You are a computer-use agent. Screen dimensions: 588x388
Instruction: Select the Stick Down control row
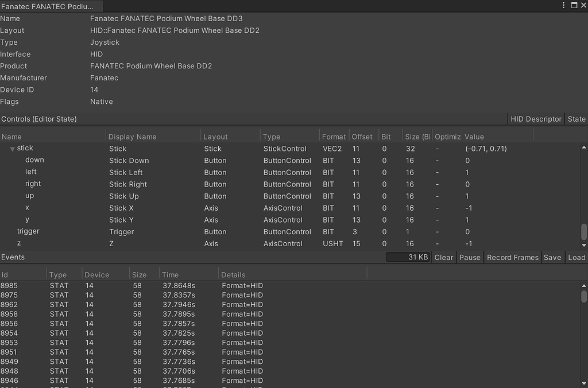tap(34, 160)
